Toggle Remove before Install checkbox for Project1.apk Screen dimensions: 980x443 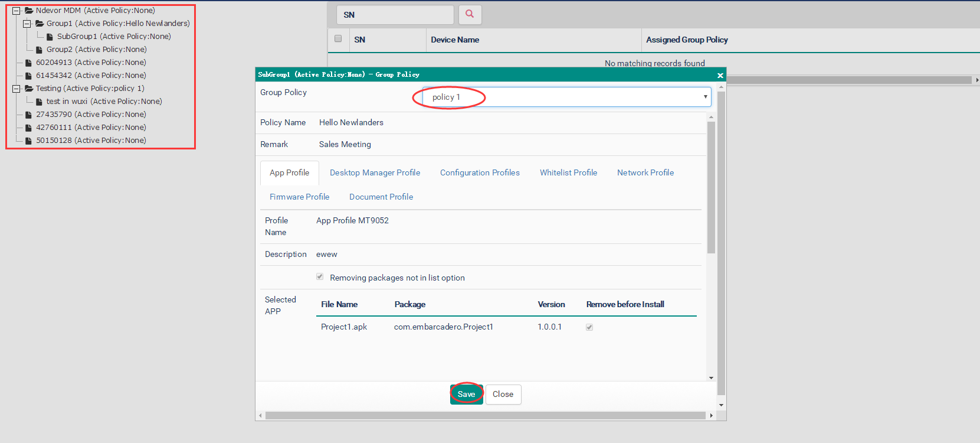coord(589,327)
